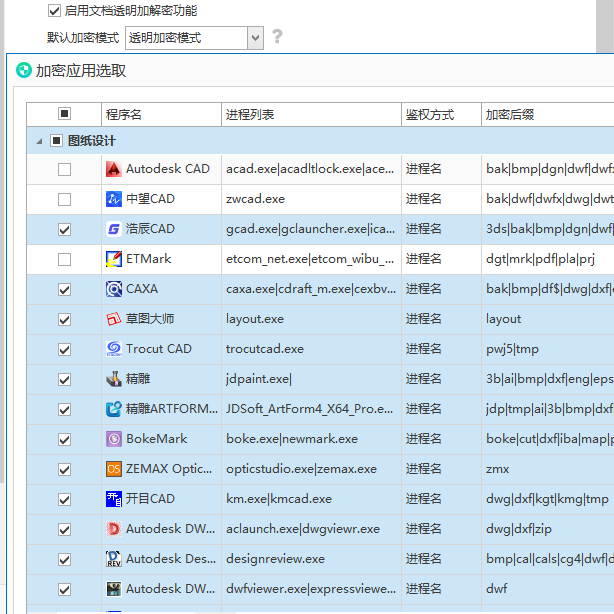Viewport: 614px width, 614px height.
Task: Click the BokeMark program icon
Action: 114,439
